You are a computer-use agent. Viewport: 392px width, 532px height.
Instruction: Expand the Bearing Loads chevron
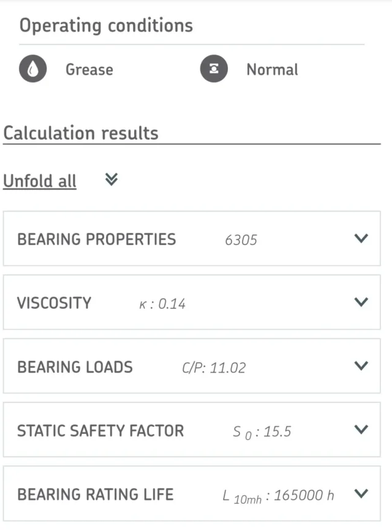[x=361, y=366]
